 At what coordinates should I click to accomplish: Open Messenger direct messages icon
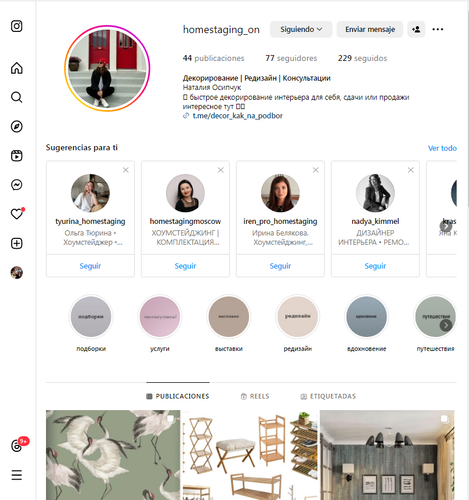17,185
